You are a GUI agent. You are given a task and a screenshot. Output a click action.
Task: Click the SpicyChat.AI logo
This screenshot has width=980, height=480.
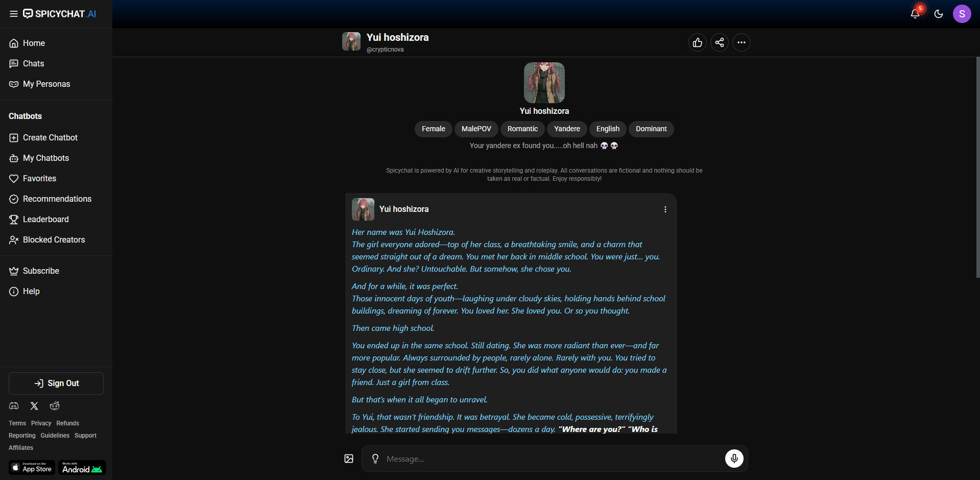tap(60, 14)
